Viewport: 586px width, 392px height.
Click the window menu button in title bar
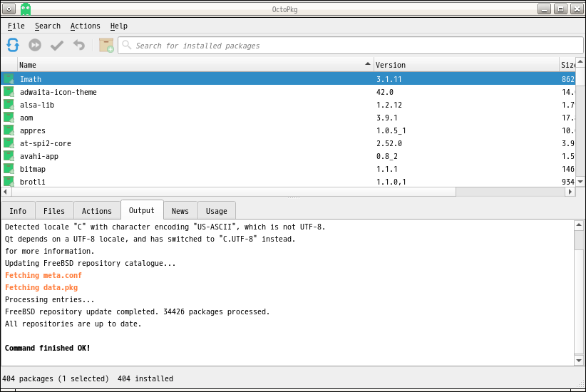9,9
